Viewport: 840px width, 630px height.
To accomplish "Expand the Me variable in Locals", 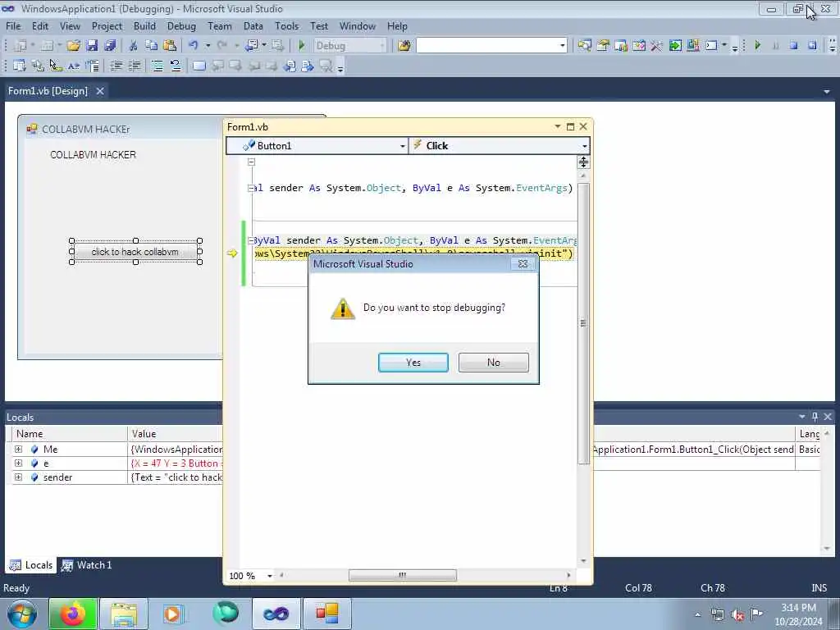I will [18, 449].
